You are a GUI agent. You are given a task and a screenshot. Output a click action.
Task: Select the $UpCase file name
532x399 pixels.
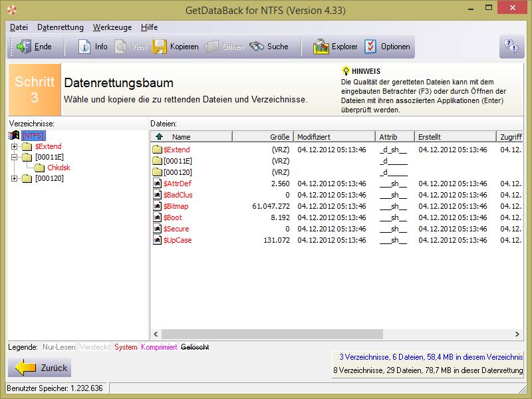pyautogui.click(x=178, y=240)
